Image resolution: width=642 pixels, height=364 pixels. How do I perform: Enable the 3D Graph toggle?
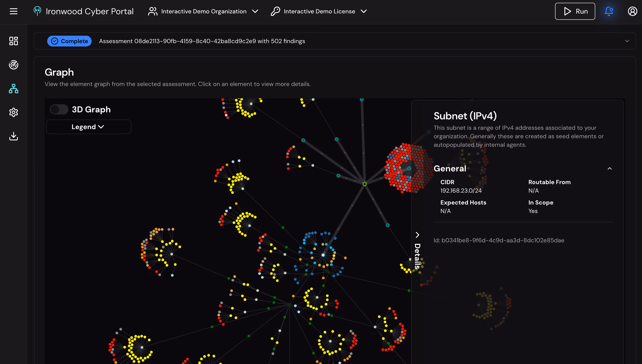click(x=59, y=110)
